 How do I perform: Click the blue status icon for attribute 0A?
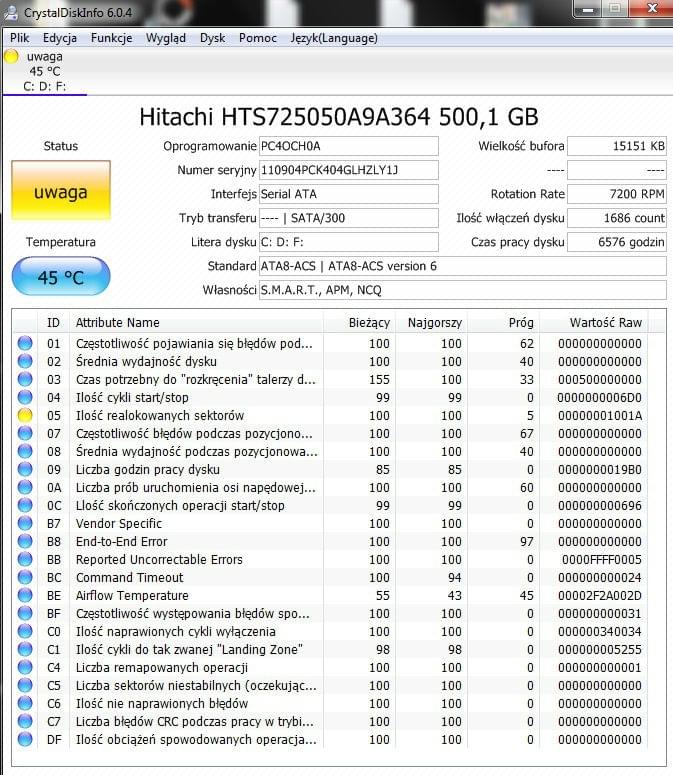pos(25,487)
